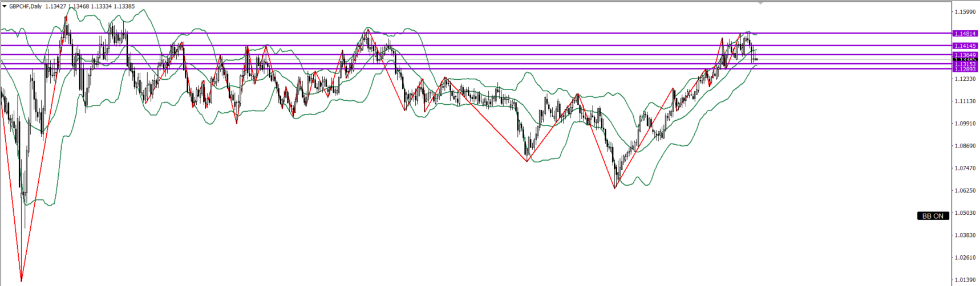Click the 1.07470 price scale value

(x=964, y=168)
